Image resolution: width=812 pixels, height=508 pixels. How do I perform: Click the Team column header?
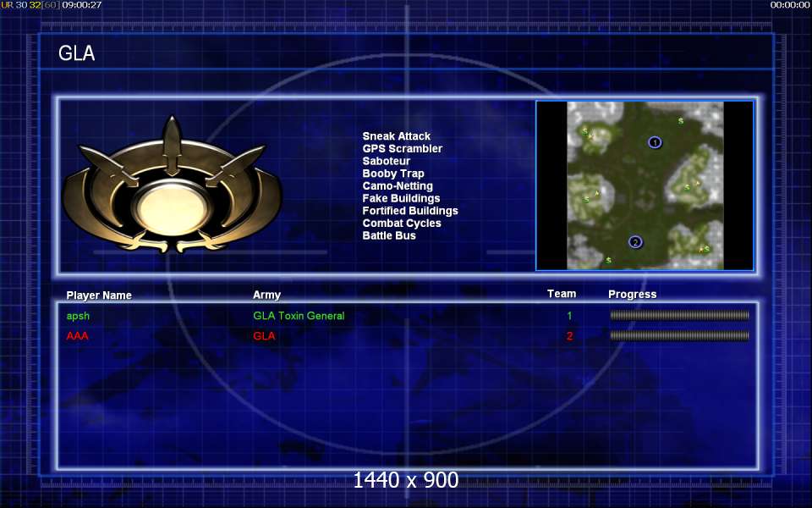tap(562, 294)
